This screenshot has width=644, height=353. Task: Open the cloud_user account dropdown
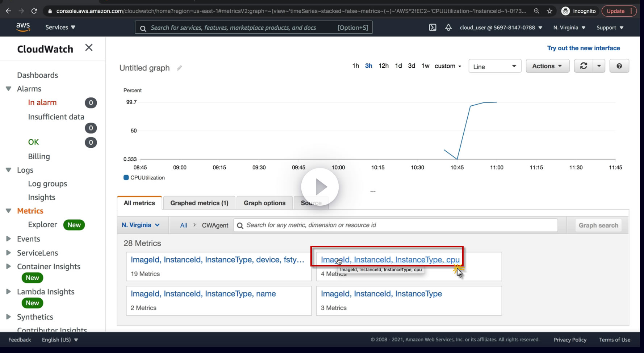[501, 28]
